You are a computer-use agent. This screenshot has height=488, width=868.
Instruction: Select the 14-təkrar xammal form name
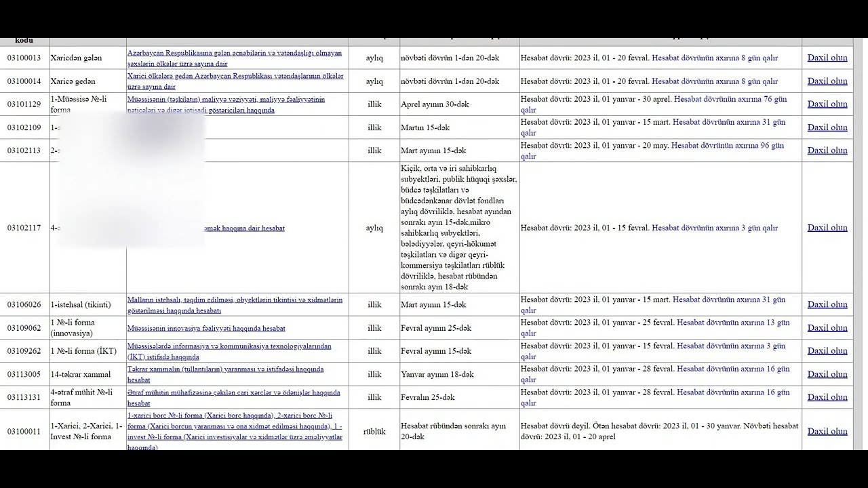tap(81, 373)
